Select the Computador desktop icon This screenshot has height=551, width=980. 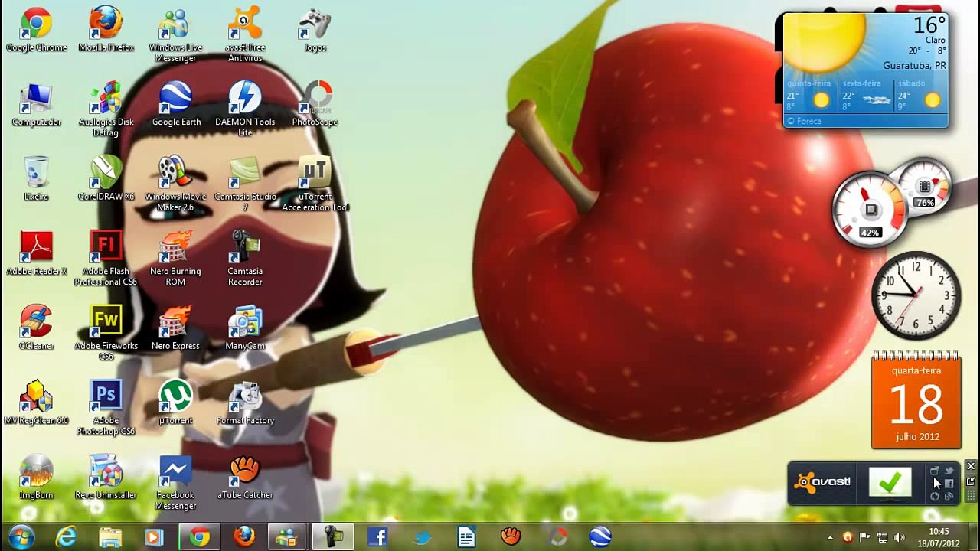36,106
